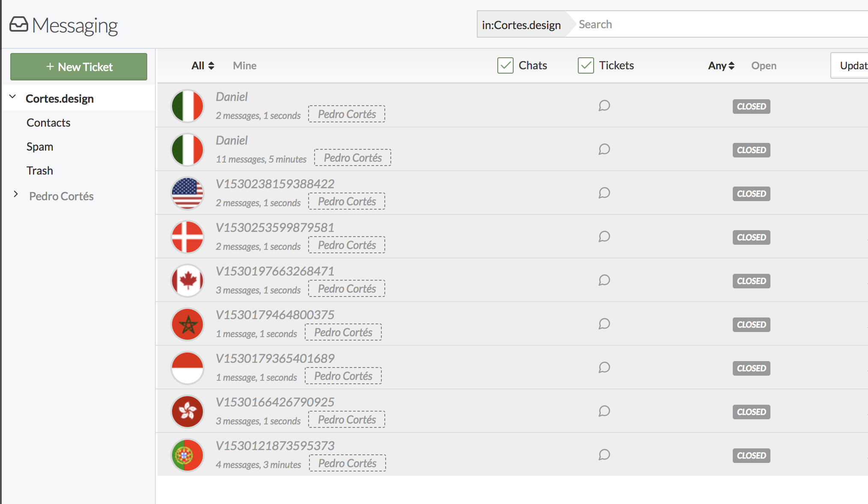Collapse the Cortes.design tree section
This screenshot has height=504, width=868.
[13, 97]
